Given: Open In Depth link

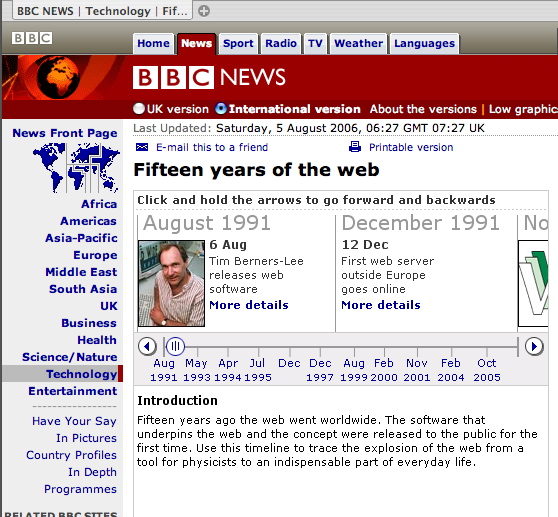Looking at the screenshot, I should pos(93,472).
